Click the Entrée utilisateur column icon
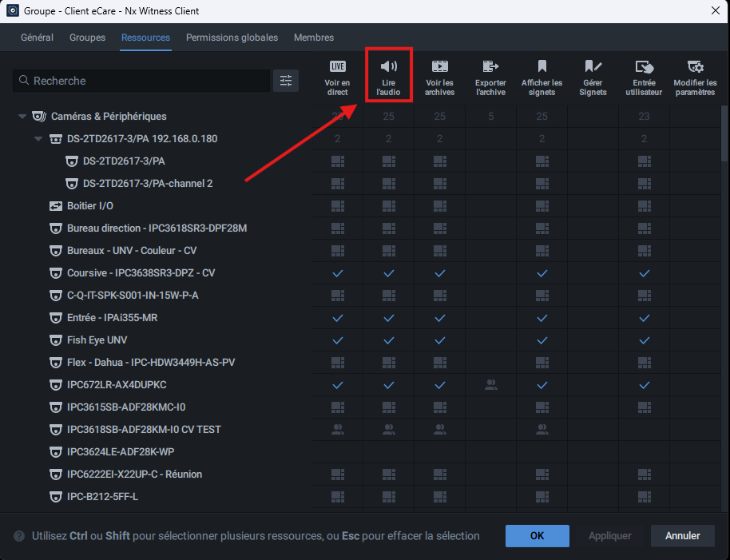Image resolution: width=730 pixels, height=560 pixels. click(x=644, y=66)
